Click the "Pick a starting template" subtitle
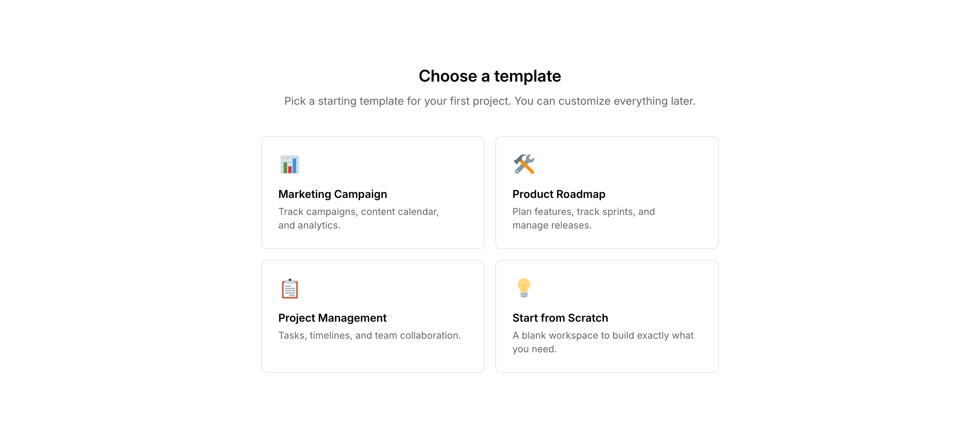980x438 pixels. (x=490, y=101)
